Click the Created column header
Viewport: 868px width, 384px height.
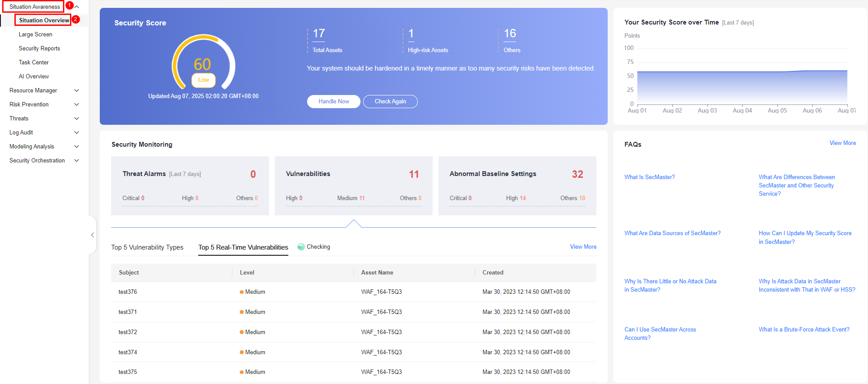pyautogui.click(x=493, y=272)
